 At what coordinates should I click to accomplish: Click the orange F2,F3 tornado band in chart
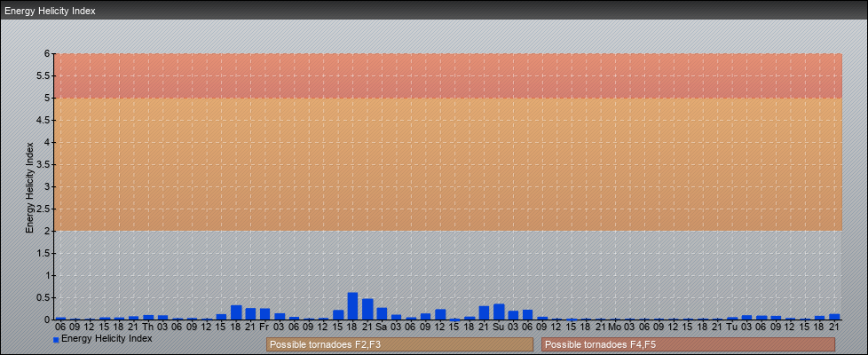448,164
